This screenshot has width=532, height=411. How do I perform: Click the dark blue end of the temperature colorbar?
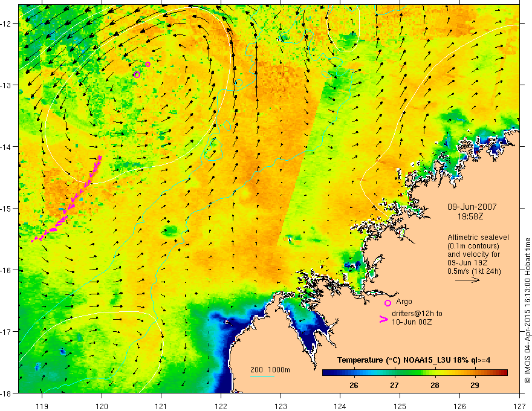point(326,373)
